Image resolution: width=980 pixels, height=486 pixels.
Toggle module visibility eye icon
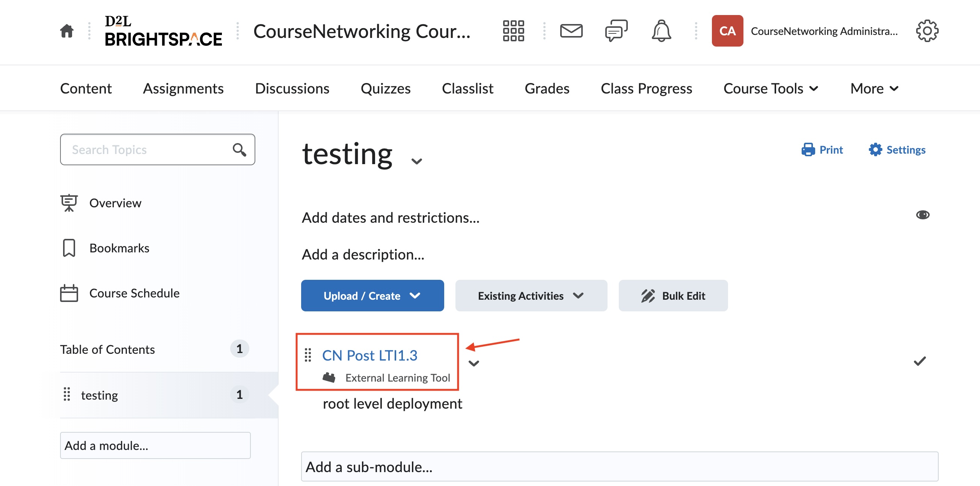pyautogui.click(x=922, y=215)
